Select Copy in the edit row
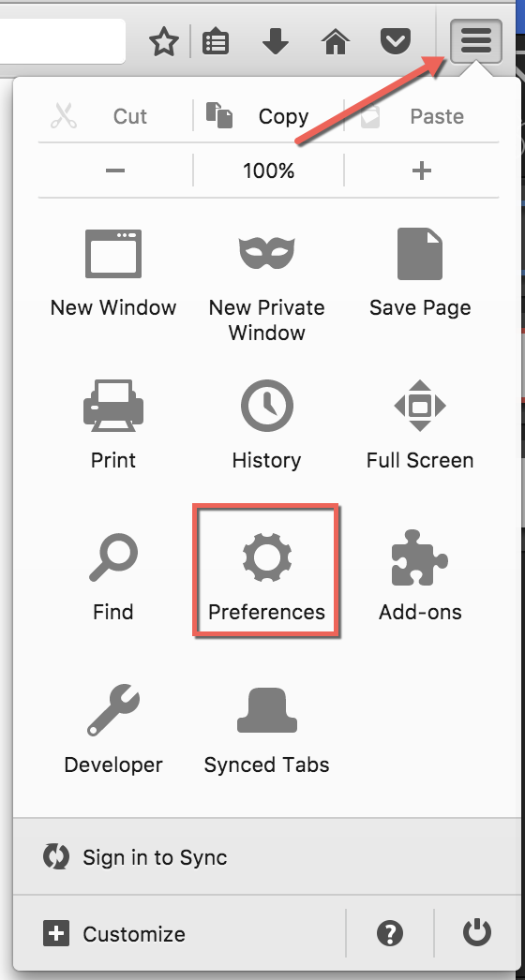This screenshot has height=980, width=525. (x=268, y=116)
